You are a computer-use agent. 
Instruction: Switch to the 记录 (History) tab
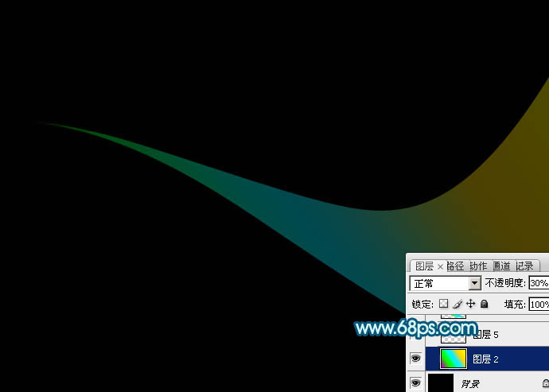coord(524,266)
